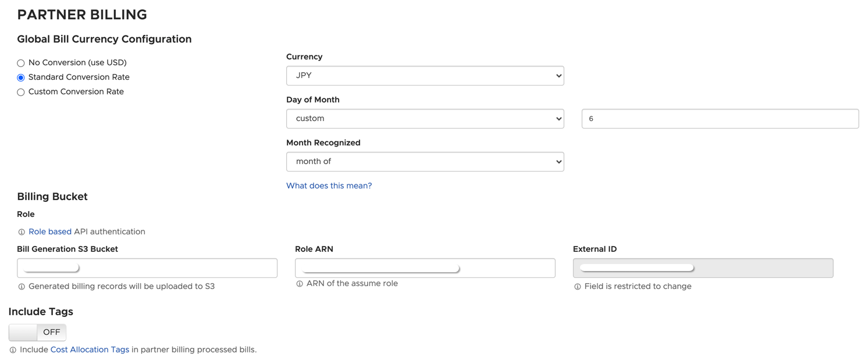Open the Currency dropdown showing JPY
This screenshot has width=868, height=360.
pyautogui.click(x=425, y=76)
